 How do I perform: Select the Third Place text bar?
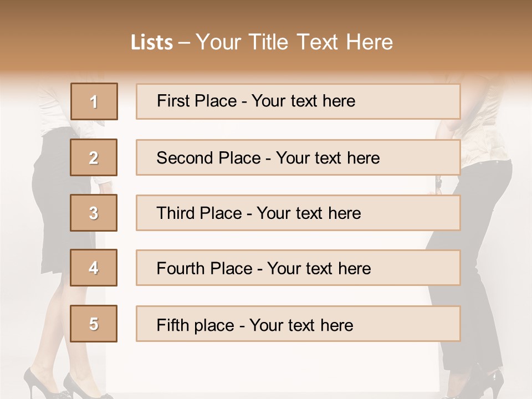click(298, 213)
